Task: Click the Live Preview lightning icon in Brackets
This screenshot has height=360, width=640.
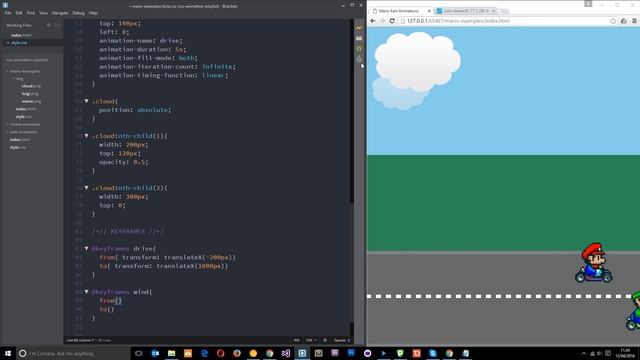Action: (x=359, y=28)
